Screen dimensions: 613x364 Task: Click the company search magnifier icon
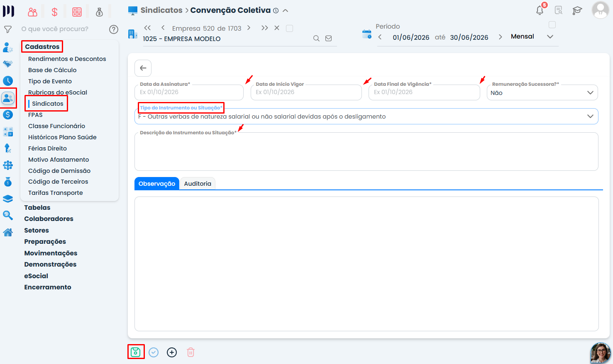click(316, 39)
